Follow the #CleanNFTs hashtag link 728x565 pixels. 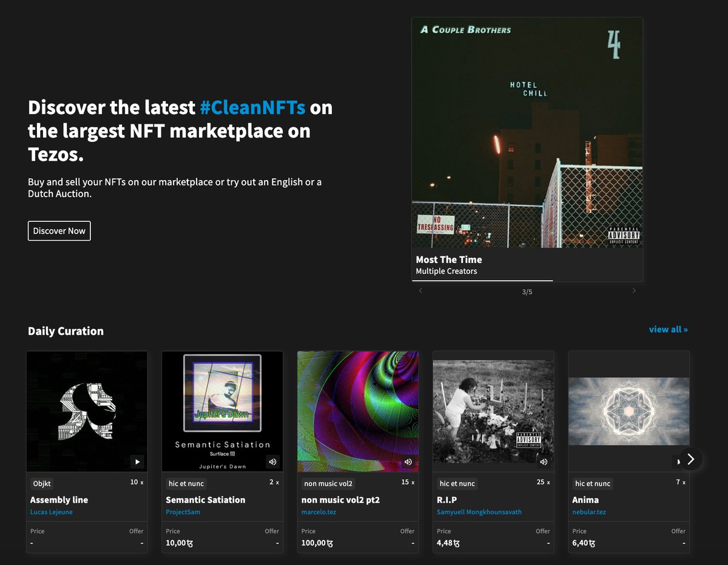pyautogui.click(x=252, y=107)
